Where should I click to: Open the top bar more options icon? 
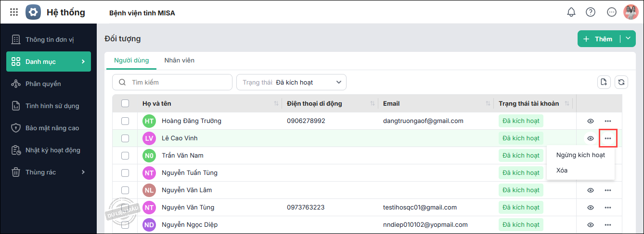(x=612, y=12)
